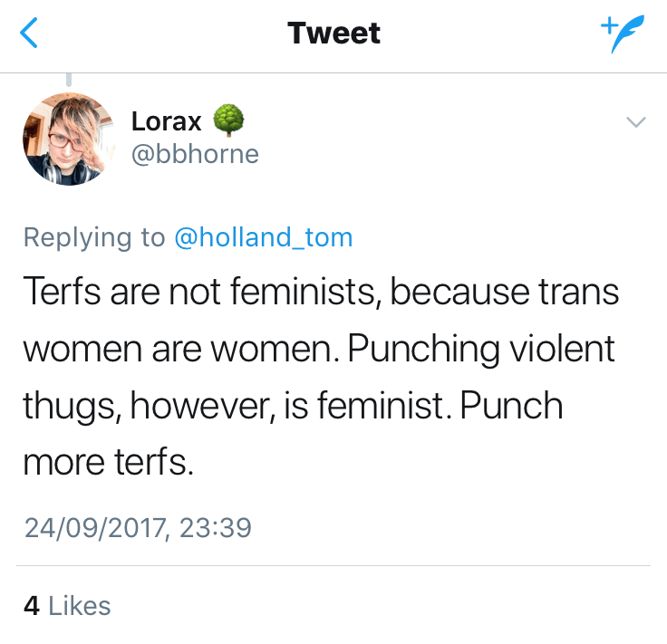Tap the @bbhorne username handle

click(195, 154)
